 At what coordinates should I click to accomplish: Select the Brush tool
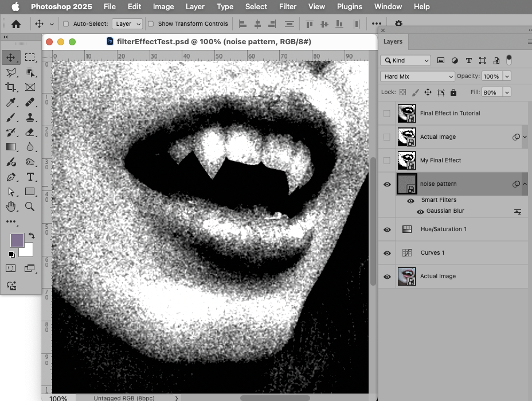click(x=11, y=117)
